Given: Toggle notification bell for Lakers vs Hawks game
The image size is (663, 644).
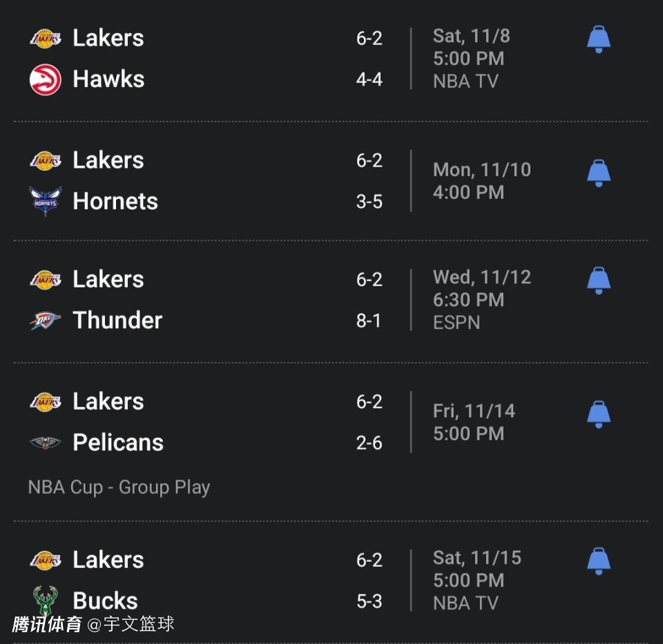Looking at the screenshot, I should [599, 39].
